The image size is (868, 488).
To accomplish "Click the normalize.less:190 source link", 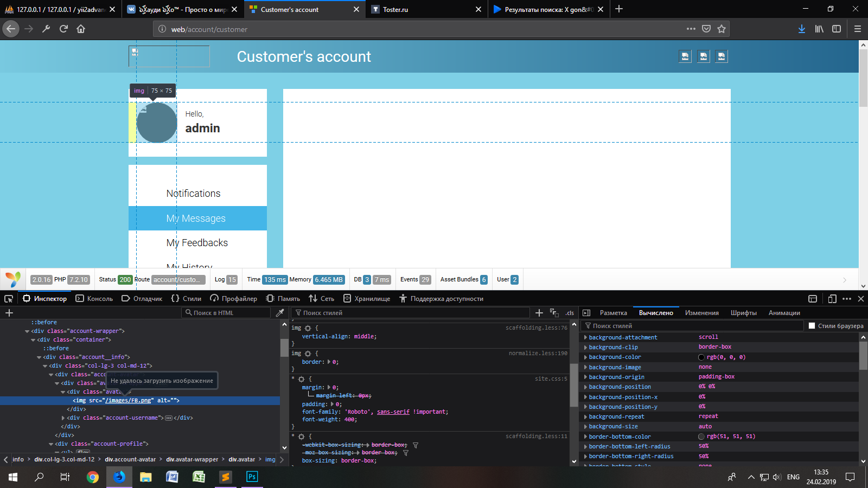I will pyautogui.click(x=538, y=354).
